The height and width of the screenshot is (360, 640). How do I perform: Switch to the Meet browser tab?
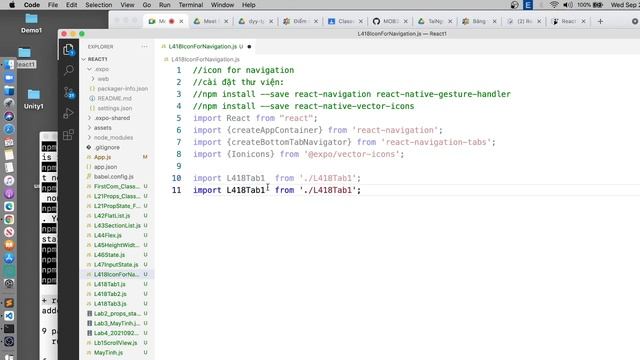[x=210, y=21]
